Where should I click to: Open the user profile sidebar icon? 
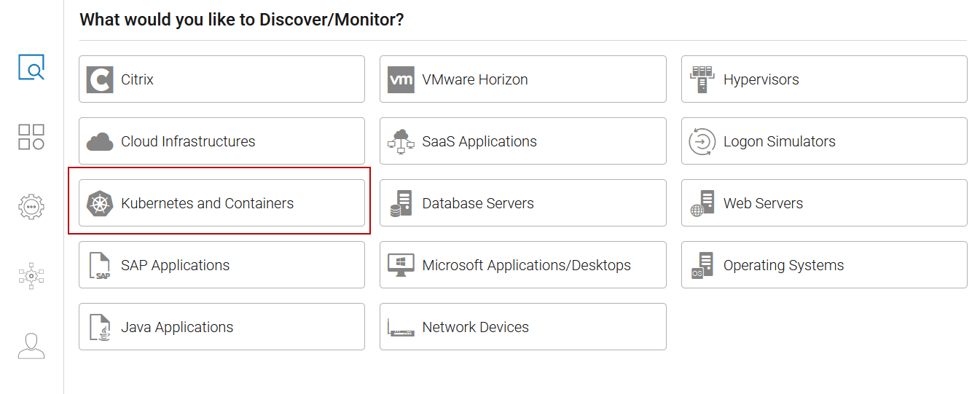[x=31, y=346]
